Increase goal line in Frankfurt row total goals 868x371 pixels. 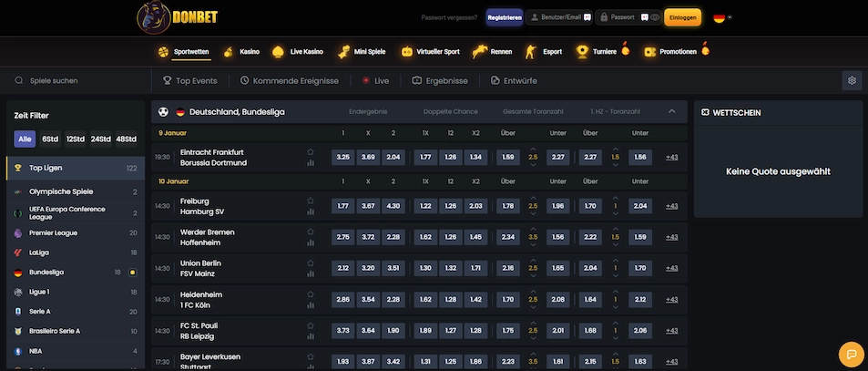point(533,149)
